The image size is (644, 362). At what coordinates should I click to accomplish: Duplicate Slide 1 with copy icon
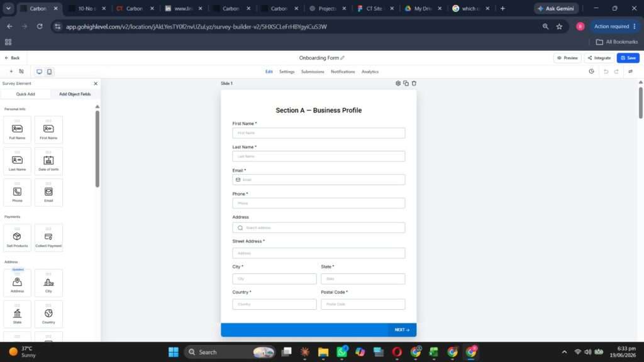(x=406, y=84)
